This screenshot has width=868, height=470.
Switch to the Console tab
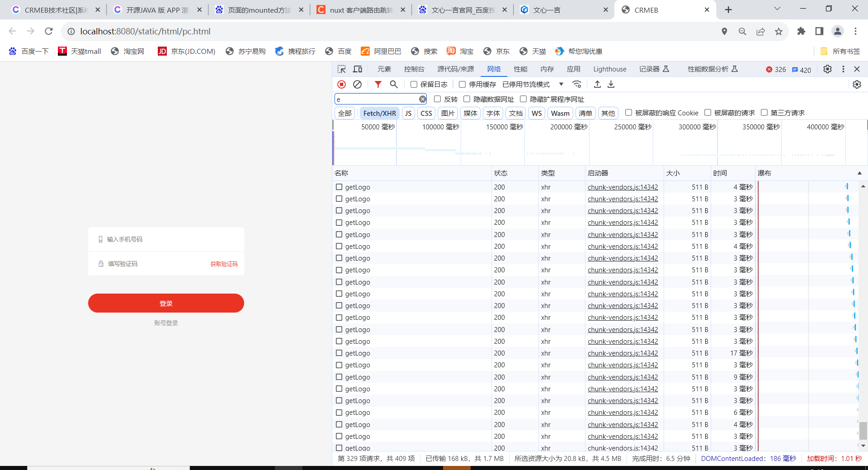click(414, 69)
